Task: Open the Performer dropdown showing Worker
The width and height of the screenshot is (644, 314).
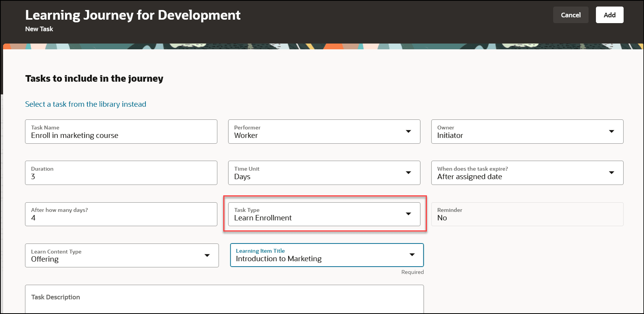Action: pyautogui.click(x=324, y=132)
